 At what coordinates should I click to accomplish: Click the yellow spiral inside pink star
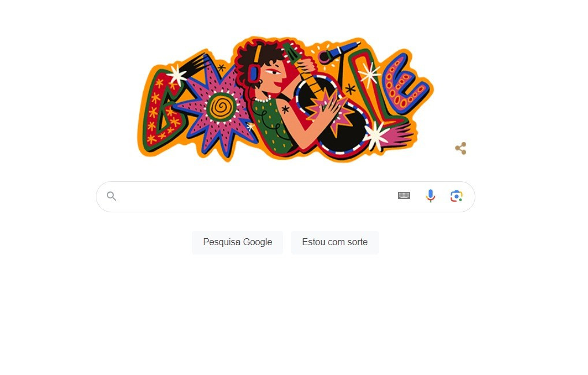point(222,107)
